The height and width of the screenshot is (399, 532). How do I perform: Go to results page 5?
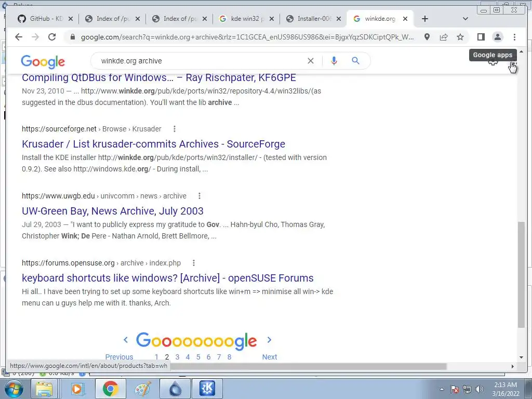pyautogui.click(x=198, y=357)
